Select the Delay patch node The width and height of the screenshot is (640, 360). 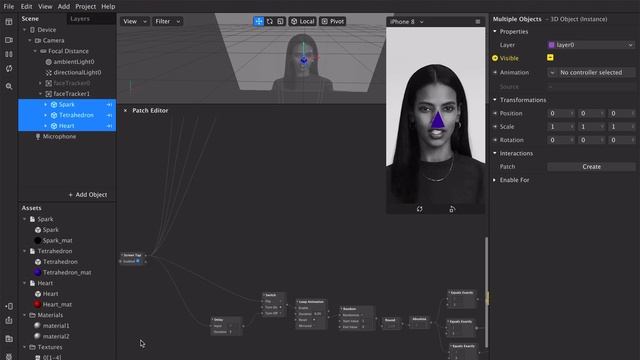pos(227,326)
